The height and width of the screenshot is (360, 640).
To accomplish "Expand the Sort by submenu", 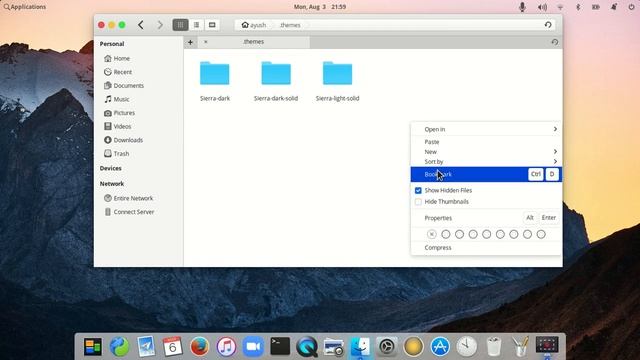I will pos(486,162).
